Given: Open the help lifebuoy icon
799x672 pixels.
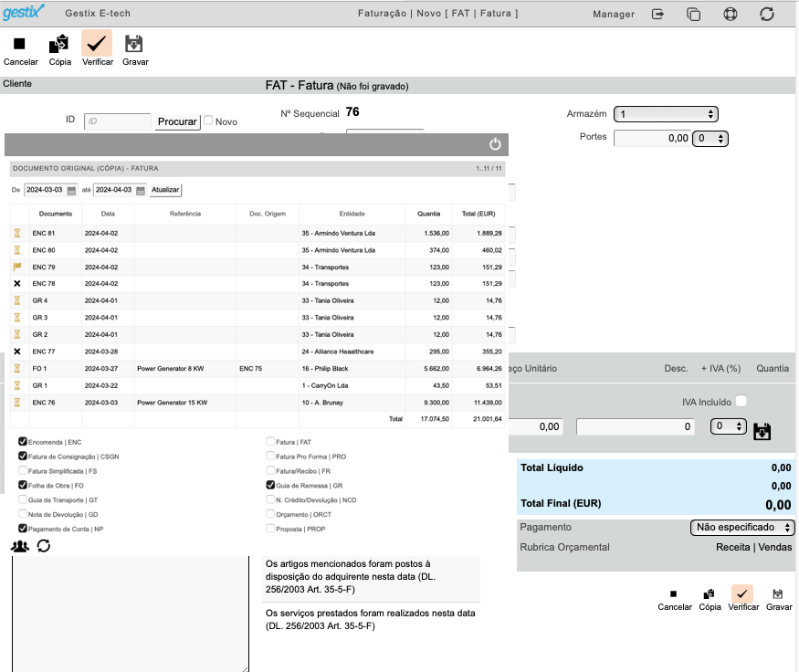Looking at the screenshot, I should click(x=731, y=14).
